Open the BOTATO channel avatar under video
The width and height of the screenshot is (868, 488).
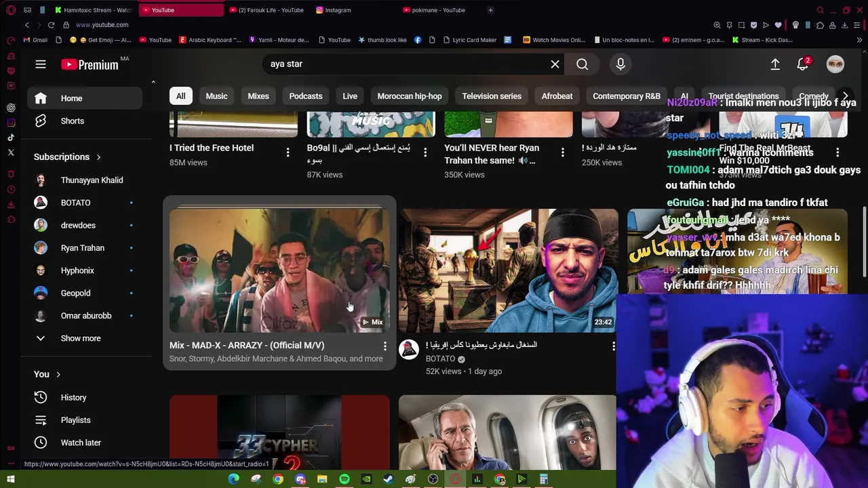tap(409, 349)
